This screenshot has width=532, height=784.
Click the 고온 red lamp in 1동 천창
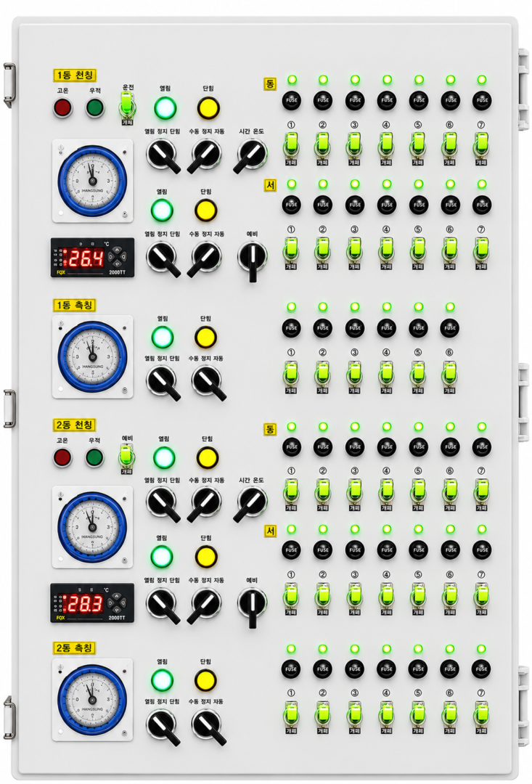click(63, 107)
